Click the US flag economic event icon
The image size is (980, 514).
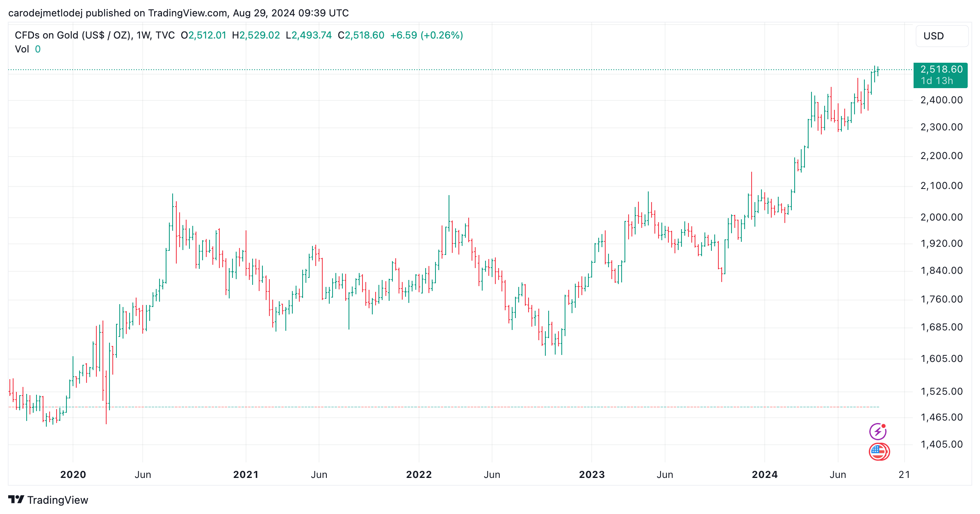[878, 452]
